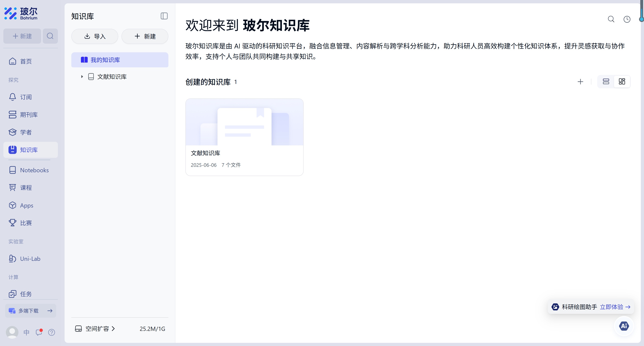Click 2025-06-06 date on the card
This screenshot has height=346, width=644.
203,165
